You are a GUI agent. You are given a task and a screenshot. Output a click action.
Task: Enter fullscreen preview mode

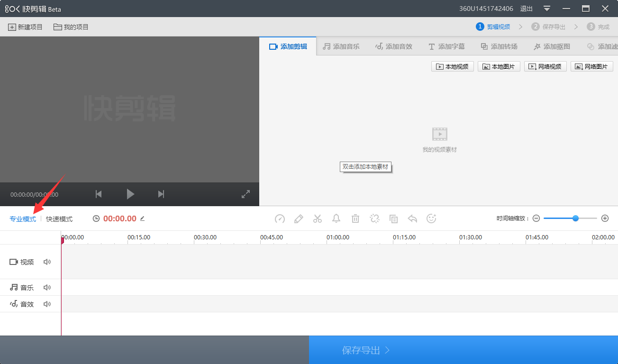[245, 194]
